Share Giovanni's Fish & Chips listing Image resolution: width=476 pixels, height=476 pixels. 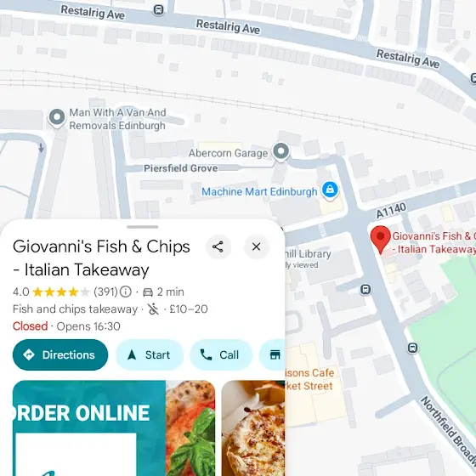coord(218,246)
